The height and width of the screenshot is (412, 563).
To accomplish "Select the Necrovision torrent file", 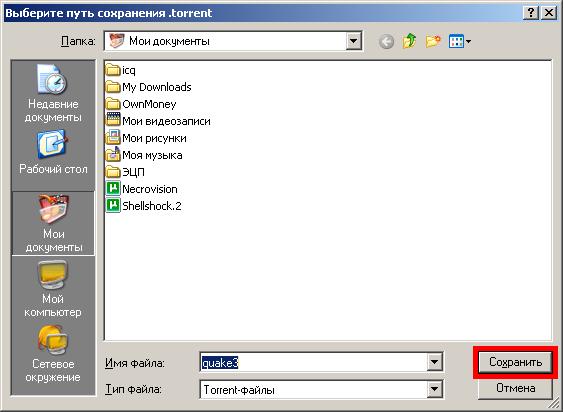I will 142,189.
